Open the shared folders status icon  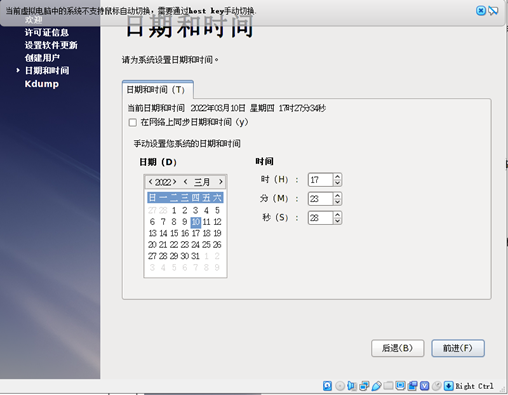(x=388, y=386)
